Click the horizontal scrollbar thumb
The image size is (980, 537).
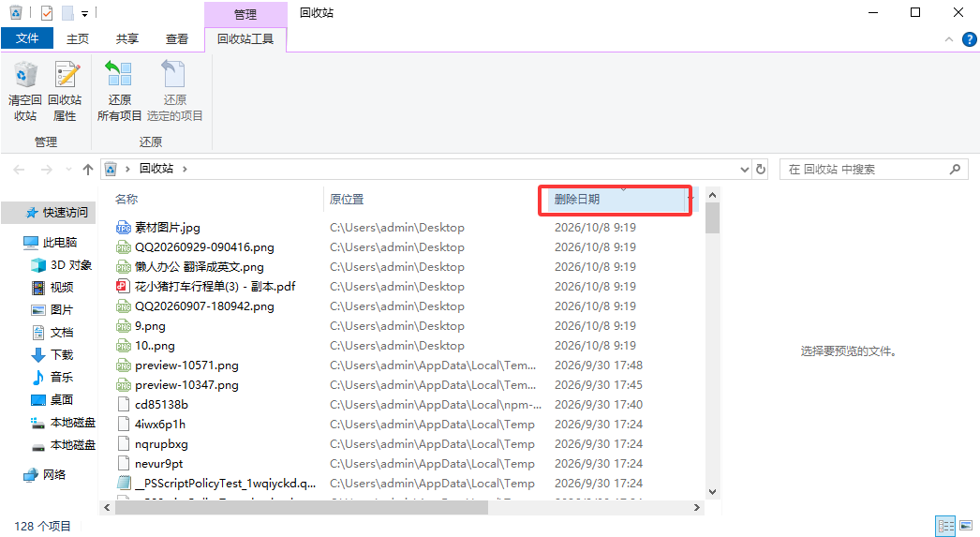(302, 508)
